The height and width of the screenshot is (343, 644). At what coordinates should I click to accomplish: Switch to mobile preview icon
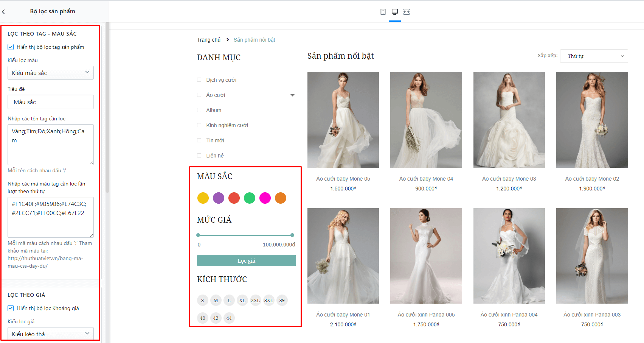point(383,12)
